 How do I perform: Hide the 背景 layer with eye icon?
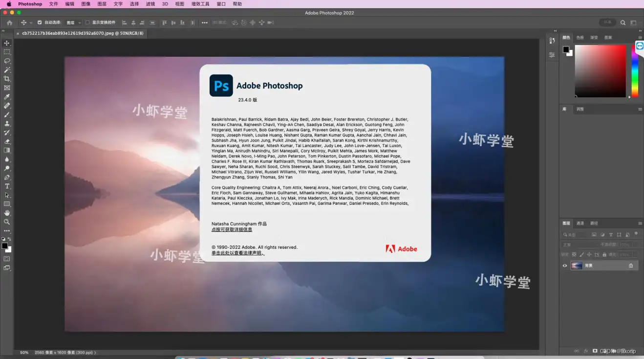point(565,266)
